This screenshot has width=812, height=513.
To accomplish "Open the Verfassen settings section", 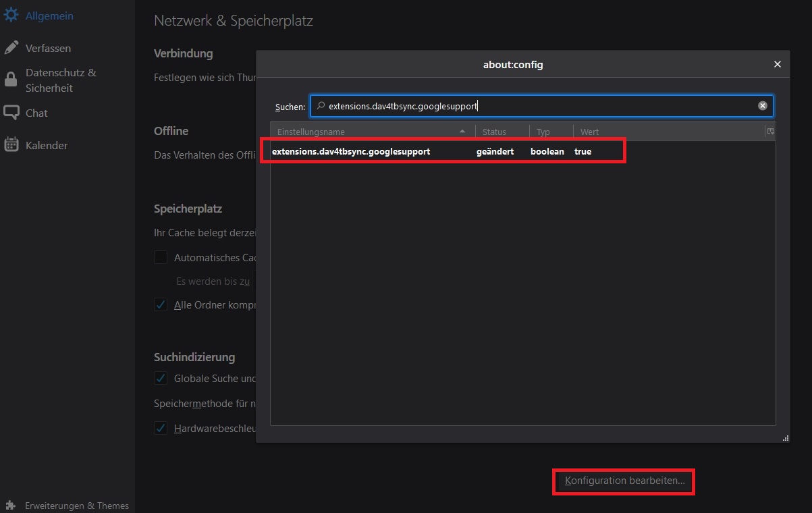I will (x=48, y=48).
